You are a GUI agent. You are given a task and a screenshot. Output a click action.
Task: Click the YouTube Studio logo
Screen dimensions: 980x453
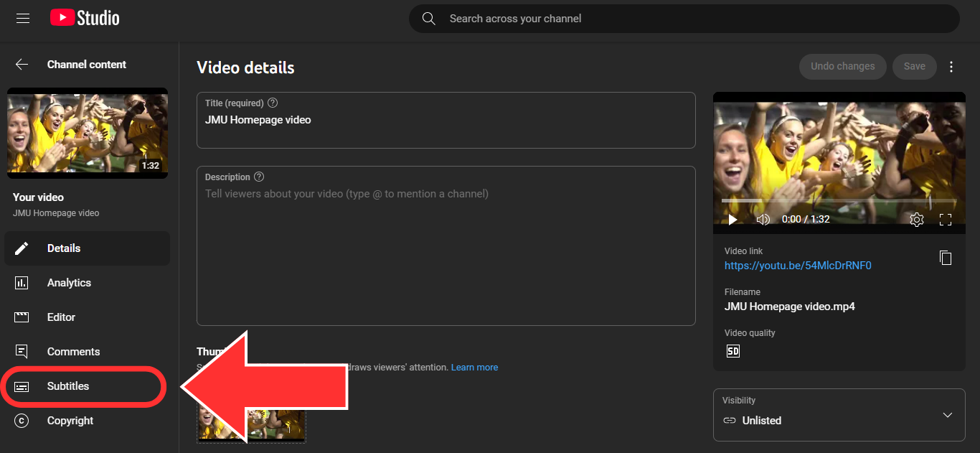pos(85,19)
